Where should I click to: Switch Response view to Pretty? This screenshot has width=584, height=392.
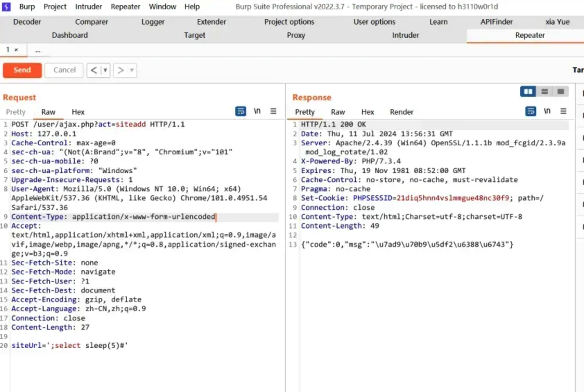click(305, 112)
